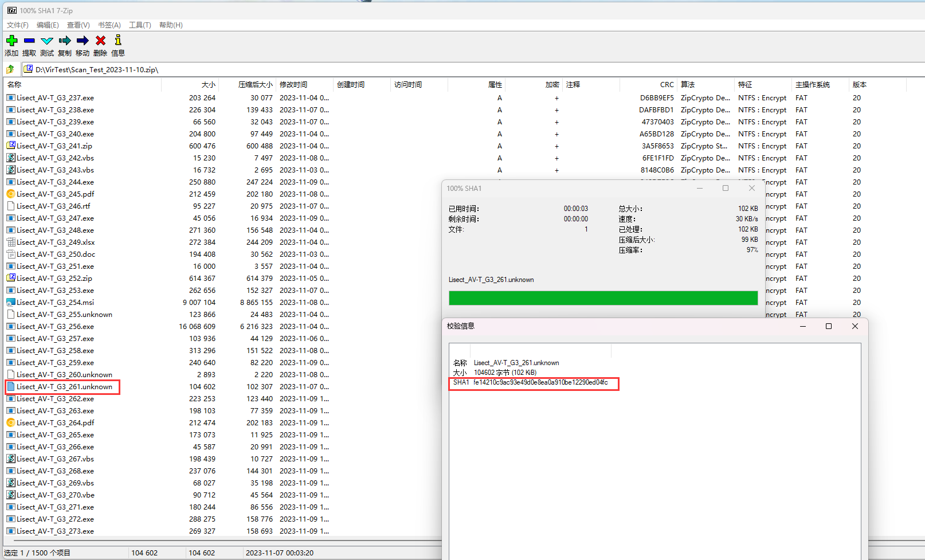Select the Lisect_AV-T_G3_255.unknown file icon
This screenshot has height=560, width=925.
tap(11, 314)
